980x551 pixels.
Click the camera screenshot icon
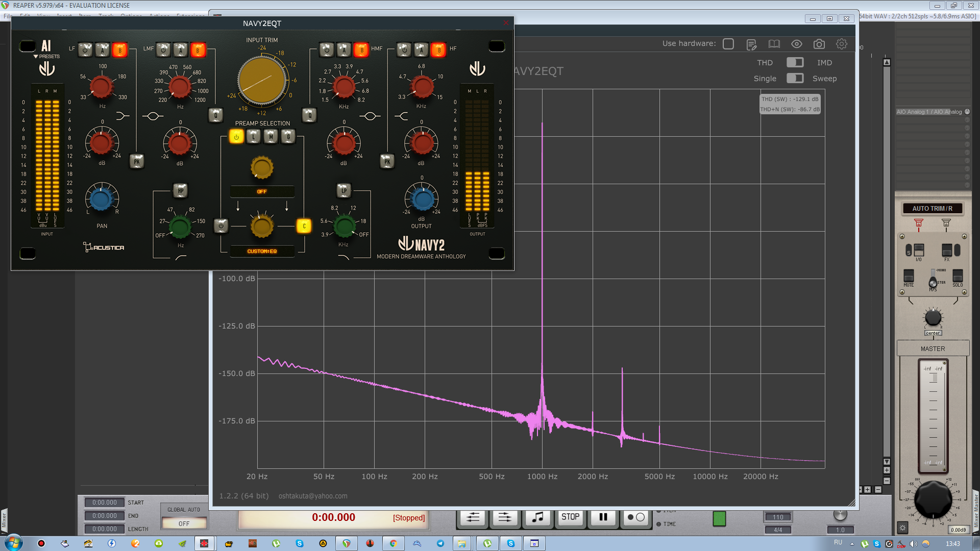click(x=819, y=44)
